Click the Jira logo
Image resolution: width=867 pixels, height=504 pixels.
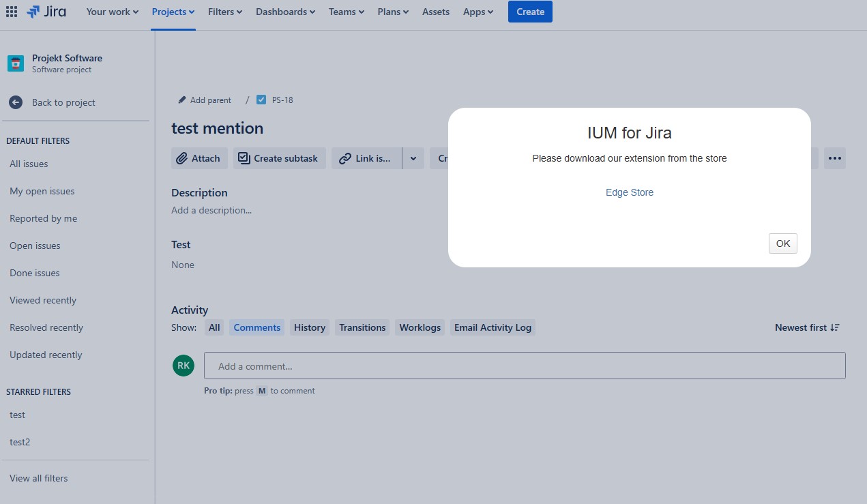pos(46,12)
